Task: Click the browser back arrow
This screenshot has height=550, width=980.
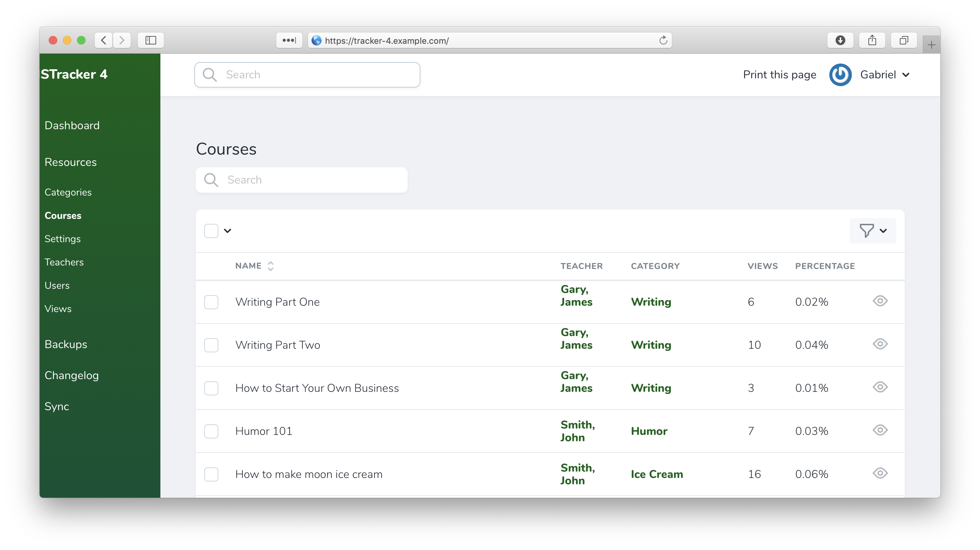Action: [104, 40]
